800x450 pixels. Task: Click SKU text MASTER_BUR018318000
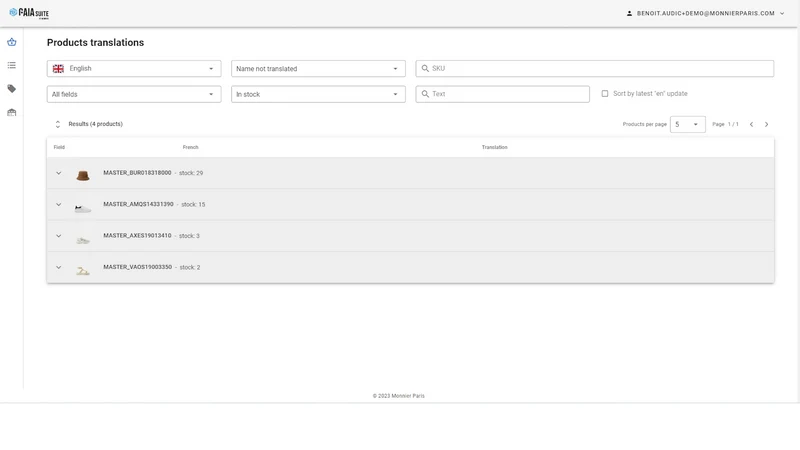pyautogui.click(x=137, y=172)
